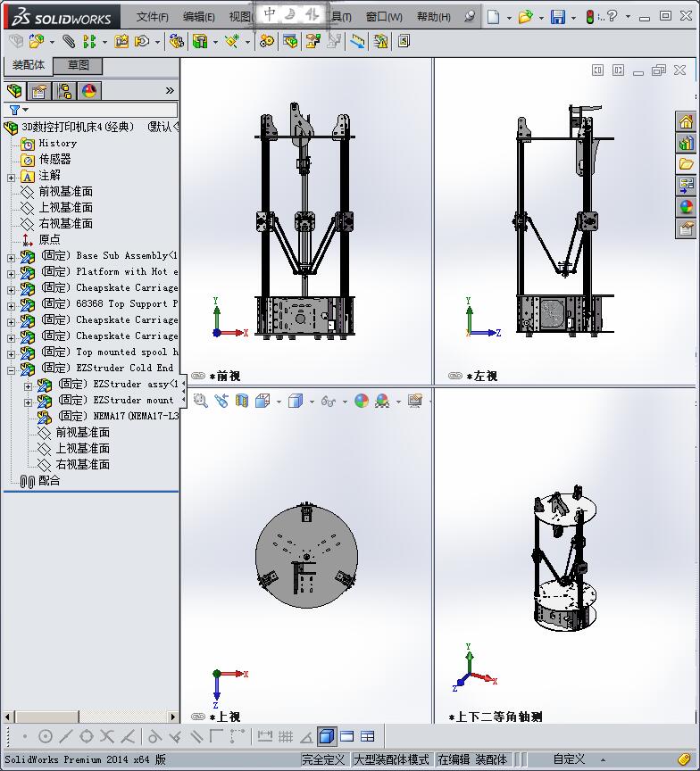
Task: Click the Rebuild traffic light icon
Action: [590, 17]
